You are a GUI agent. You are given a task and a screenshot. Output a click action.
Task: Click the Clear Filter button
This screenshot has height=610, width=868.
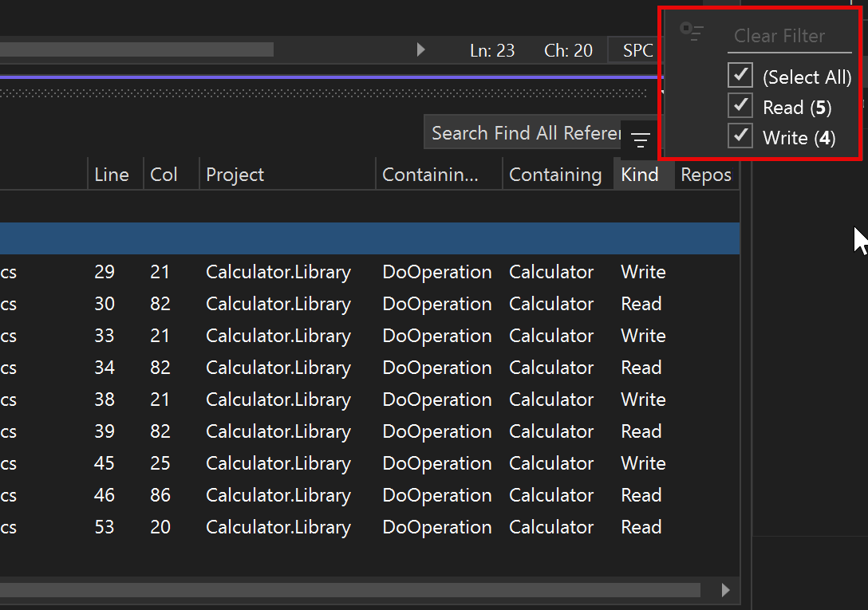point(779,36)
